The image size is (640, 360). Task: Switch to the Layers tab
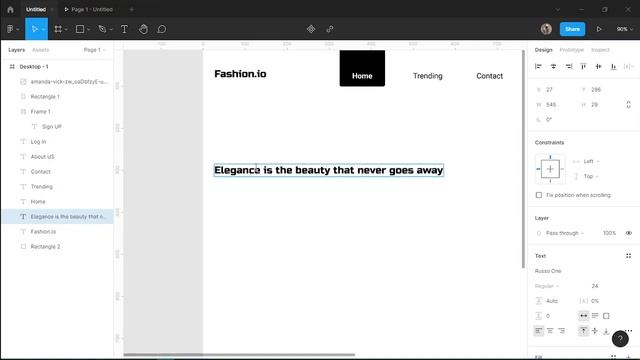pyautogui.click(x=17, y=50)
